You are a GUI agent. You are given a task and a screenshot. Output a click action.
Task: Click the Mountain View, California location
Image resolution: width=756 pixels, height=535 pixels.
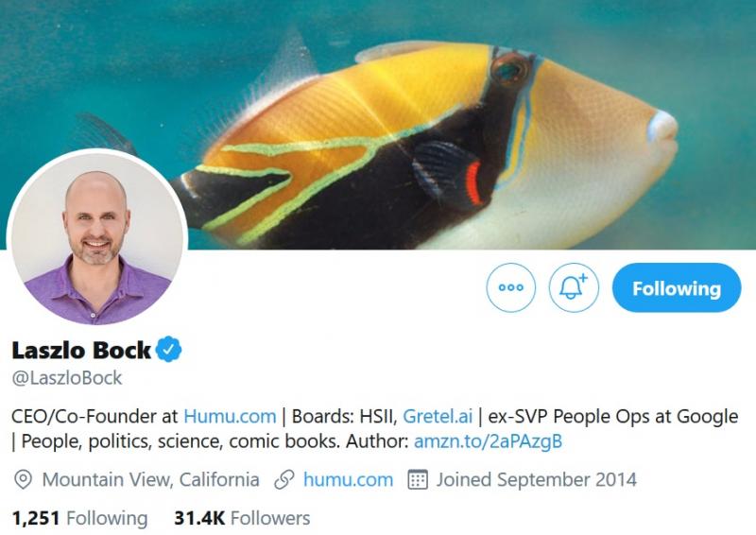click(150, 480)
